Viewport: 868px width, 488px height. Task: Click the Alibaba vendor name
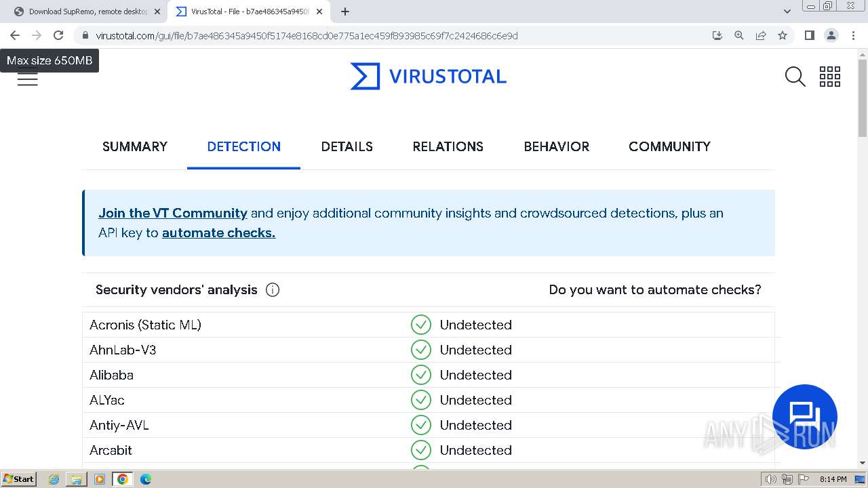pyautogui.click(x=111, y=375)
